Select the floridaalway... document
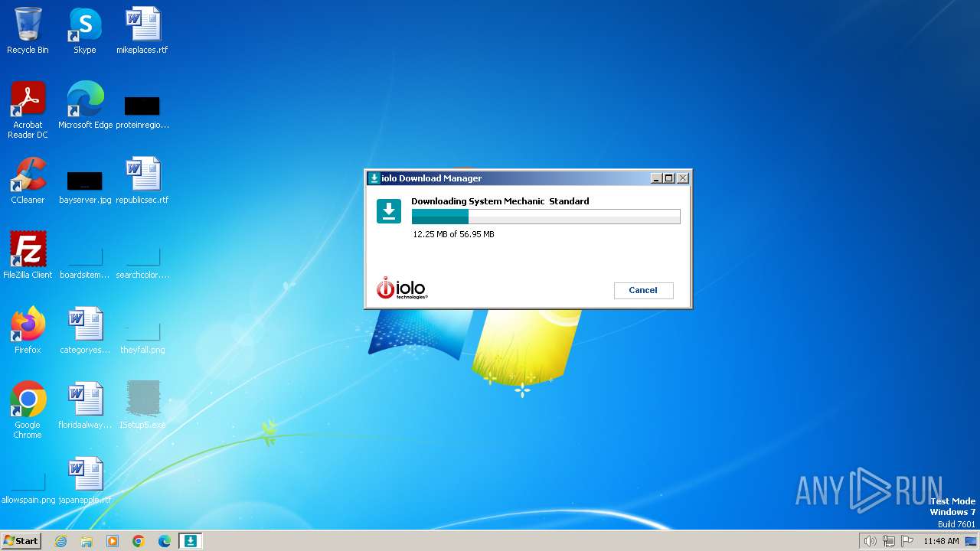980x551 pixels. click(x=85, y=405)
